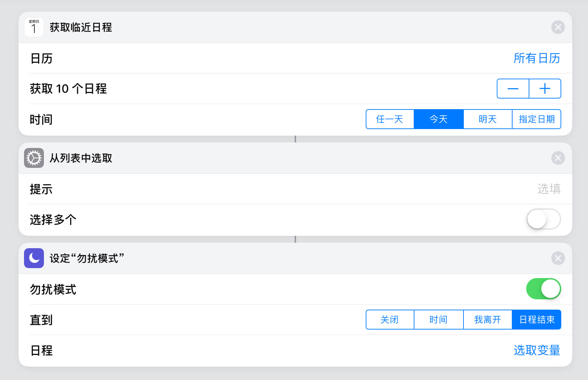Click the calendar icon of 获取临近日程
This screenshot has width=588, height=380.
click(x=34, y=27)
